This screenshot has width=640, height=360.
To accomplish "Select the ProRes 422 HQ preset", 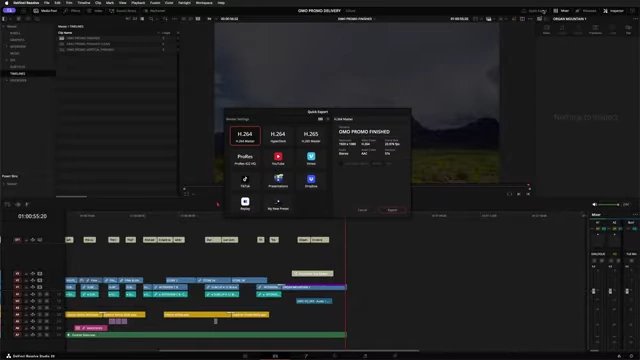I will coord(245,159).
